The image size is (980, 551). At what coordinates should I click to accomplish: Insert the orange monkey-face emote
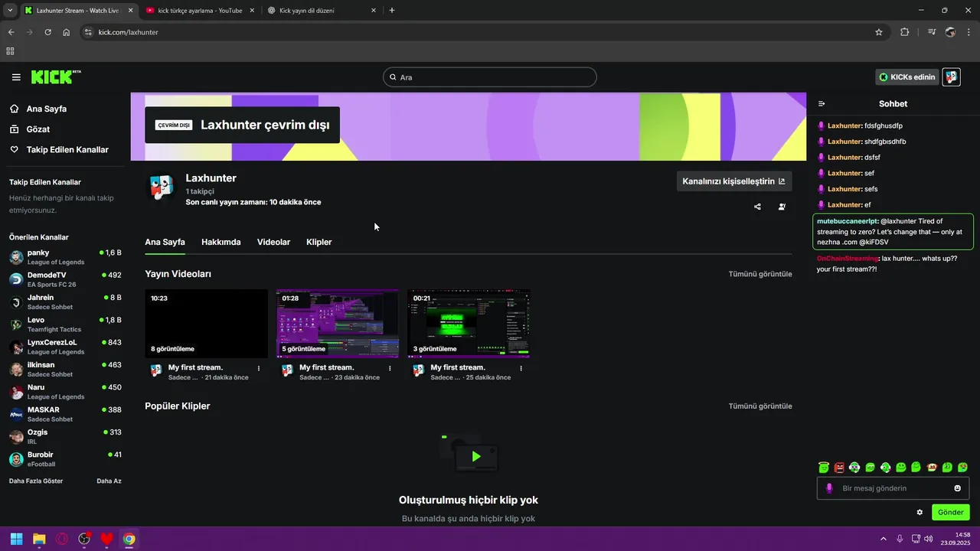tap(932, 467)
